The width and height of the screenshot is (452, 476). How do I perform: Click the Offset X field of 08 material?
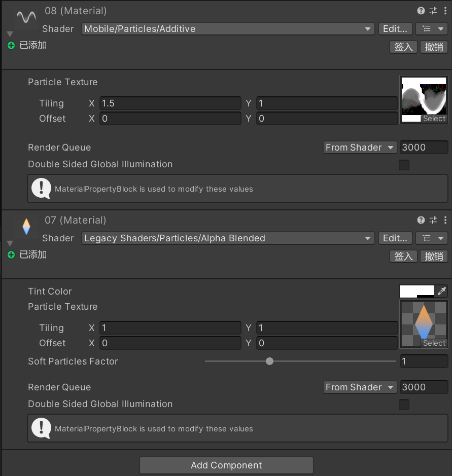170,119
